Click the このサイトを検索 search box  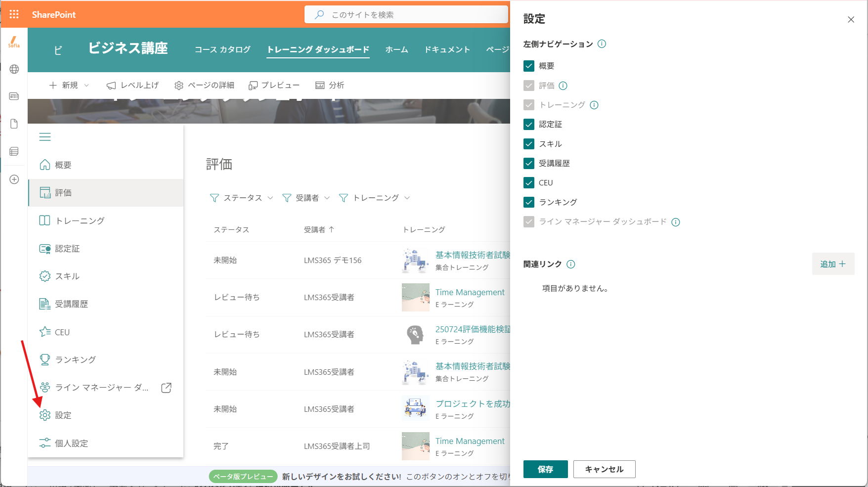(406, 15)
